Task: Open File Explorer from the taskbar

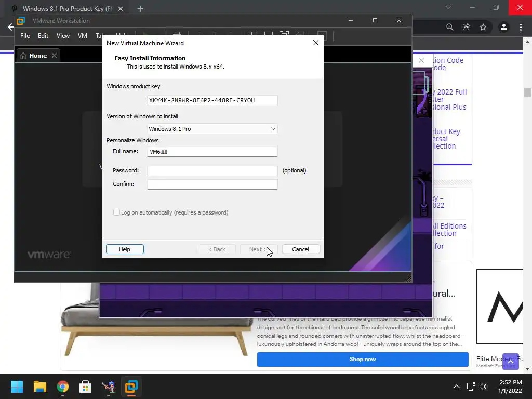Action: (39, 387)
